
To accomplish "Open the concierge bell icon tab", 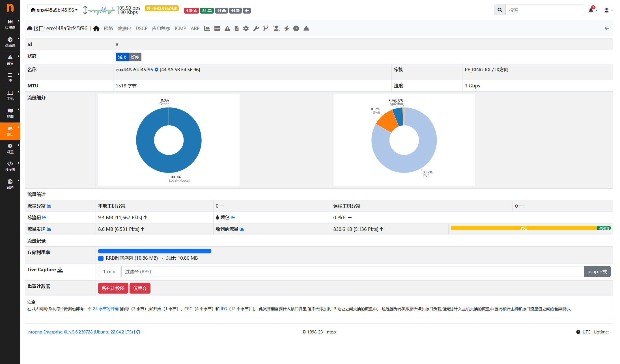I will pos(306,29).
